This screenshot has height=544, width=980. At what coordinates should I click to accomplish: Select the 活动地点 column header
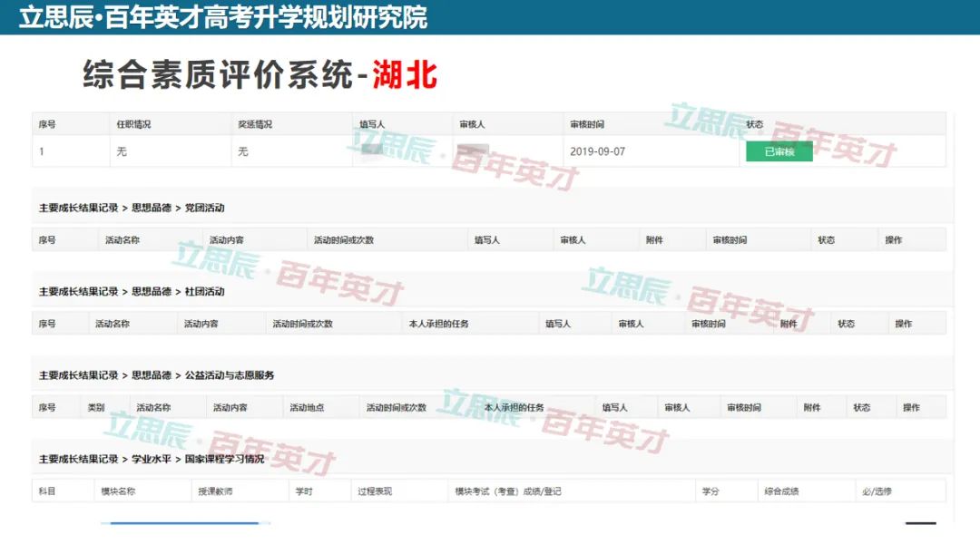click(307, 407)
